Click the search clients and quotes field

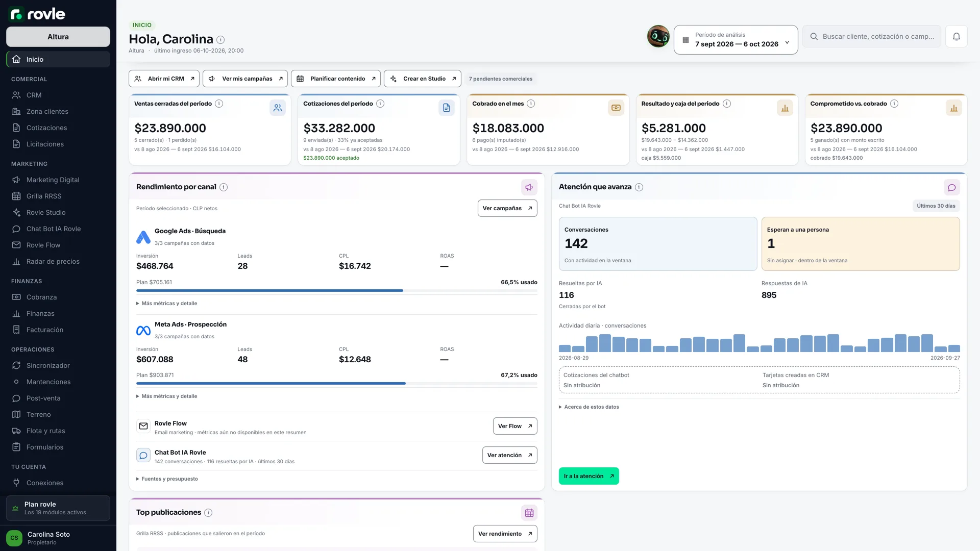[x=872, y=36]
